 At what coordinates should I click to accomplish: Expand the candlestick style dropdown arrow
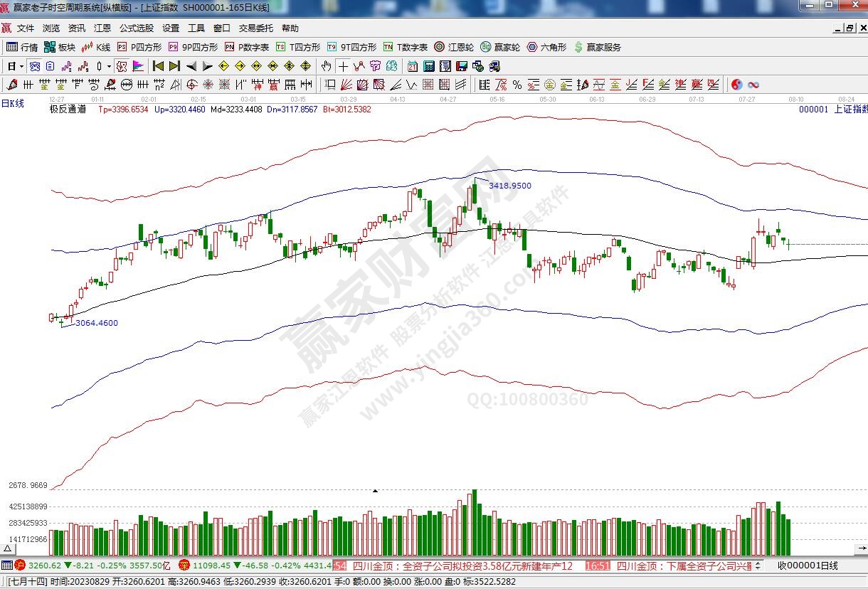tap(108, 66)
